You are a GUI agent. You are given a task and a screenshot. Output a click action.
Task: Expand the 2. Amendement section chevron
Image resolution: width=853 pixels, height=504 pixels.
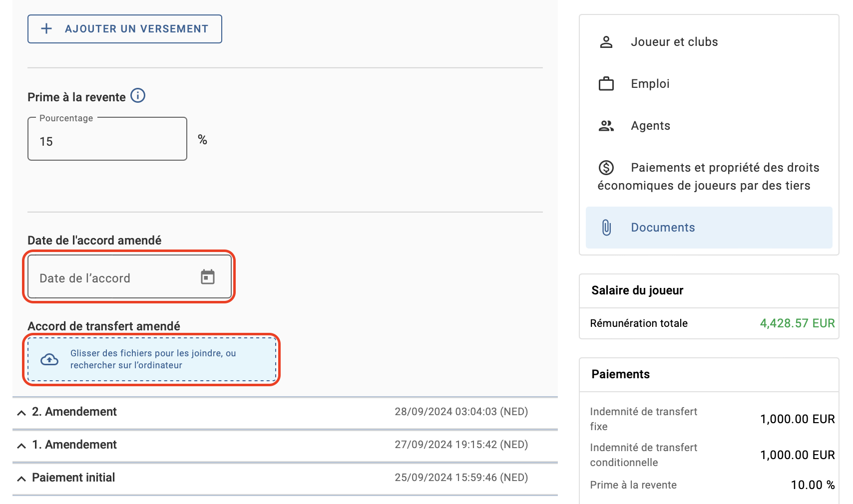tap(21, 413)
